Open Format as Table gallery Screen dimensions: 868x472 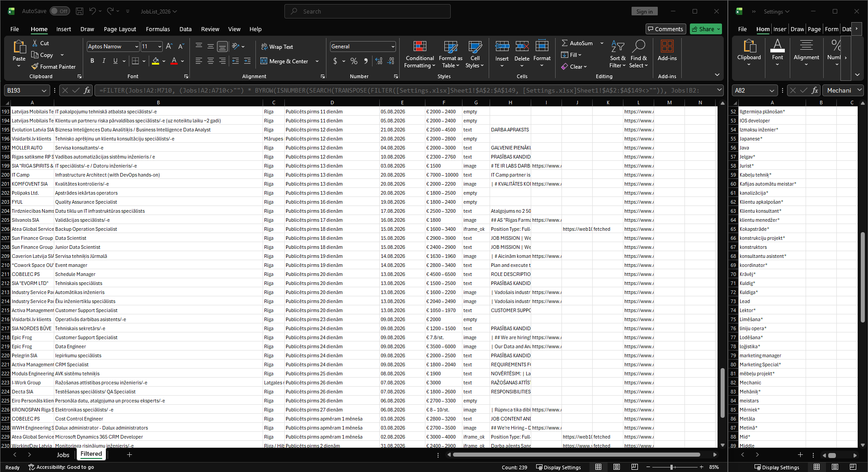450,54
